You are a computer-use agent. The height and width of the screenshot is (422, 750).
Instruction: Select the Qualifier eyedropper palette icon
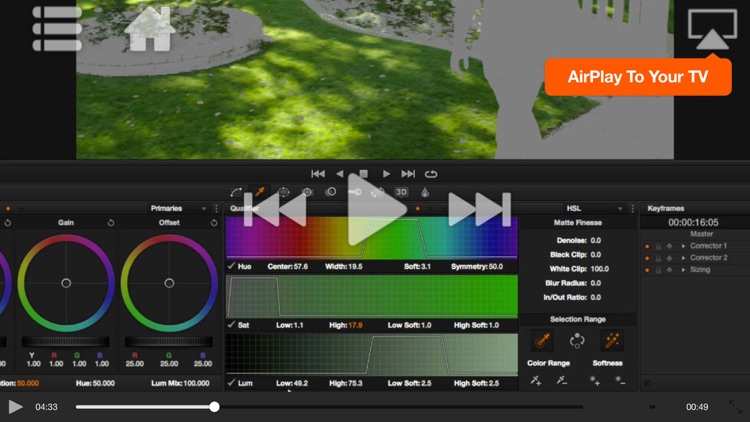260,192
